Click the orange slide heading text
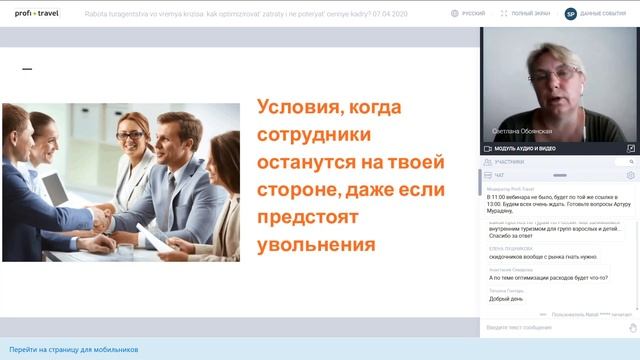The width and height of the screenshot is (640, 360). click(x=351, y=176)
